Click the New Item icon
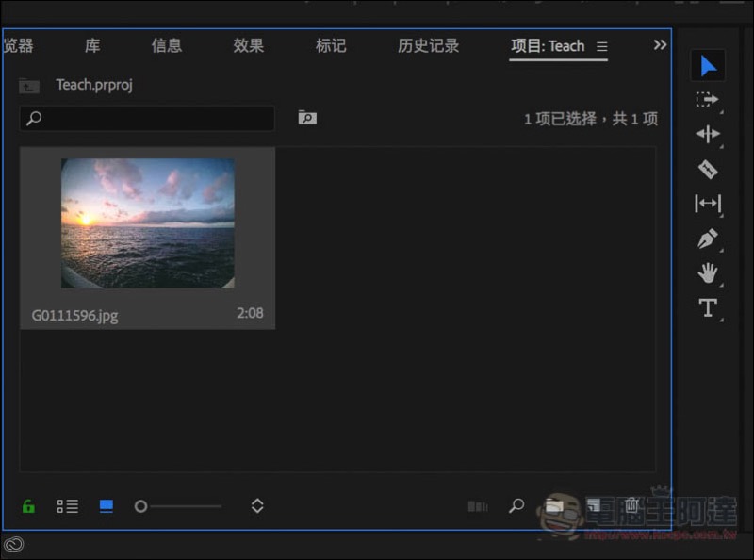The image size is (754, 560). click(x=594, y=505)
